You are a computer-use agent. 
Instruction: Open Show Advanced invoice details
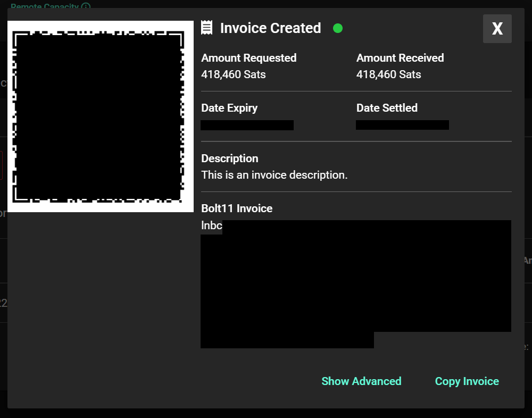click(361, 381)
